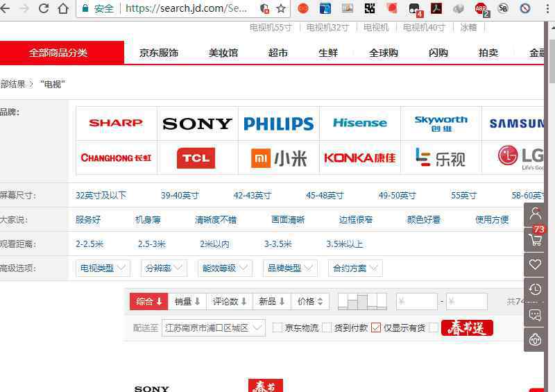Select 55英寸 screen size

(463, 196)
